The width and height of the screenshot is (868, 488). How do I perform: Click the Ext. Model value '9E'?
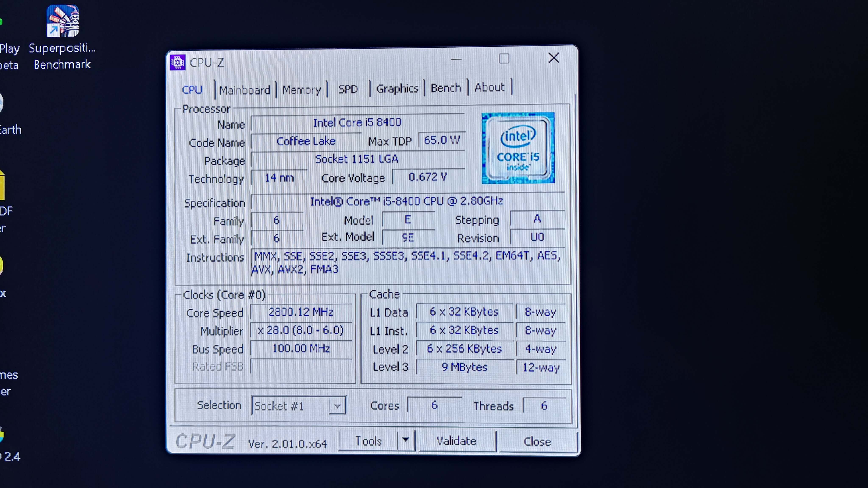pos(408,238)
